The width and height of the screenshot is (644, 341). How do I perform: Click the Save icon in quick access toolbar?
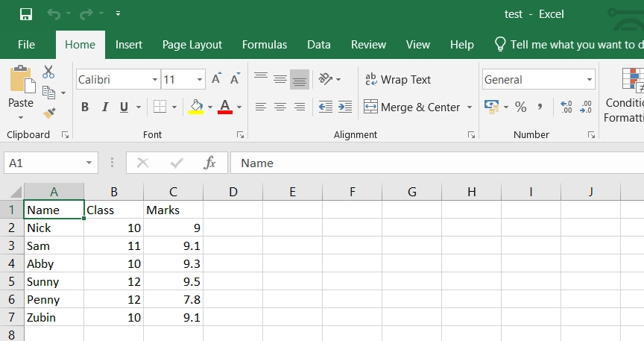point(26,14)
